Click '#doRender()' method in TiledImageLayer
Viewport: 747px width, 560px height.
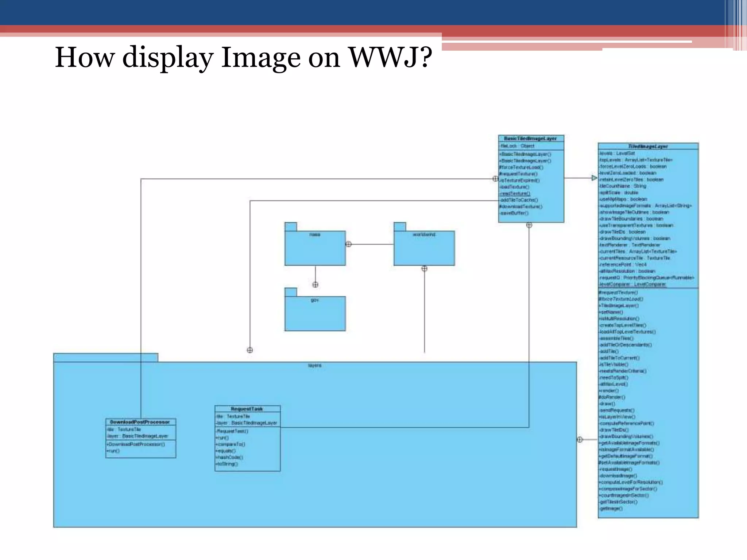pyautogui.click(x=612, y=397)
